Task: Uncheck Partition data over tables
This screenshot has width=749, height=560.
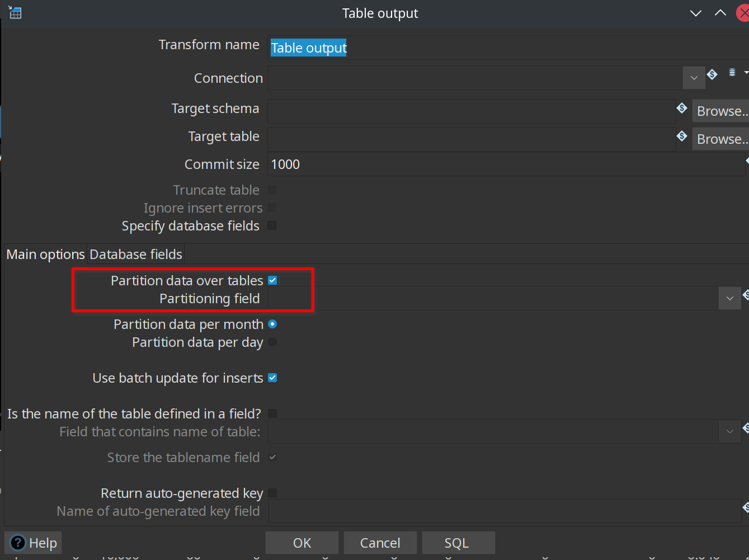Action: pos(273,280)
